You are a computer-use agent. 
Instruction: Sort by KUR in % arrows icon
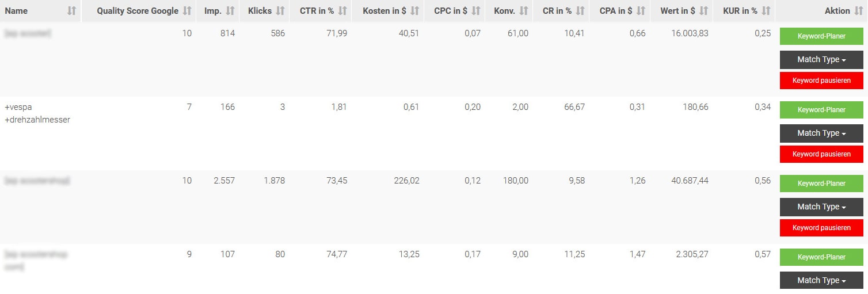[766, 11]
